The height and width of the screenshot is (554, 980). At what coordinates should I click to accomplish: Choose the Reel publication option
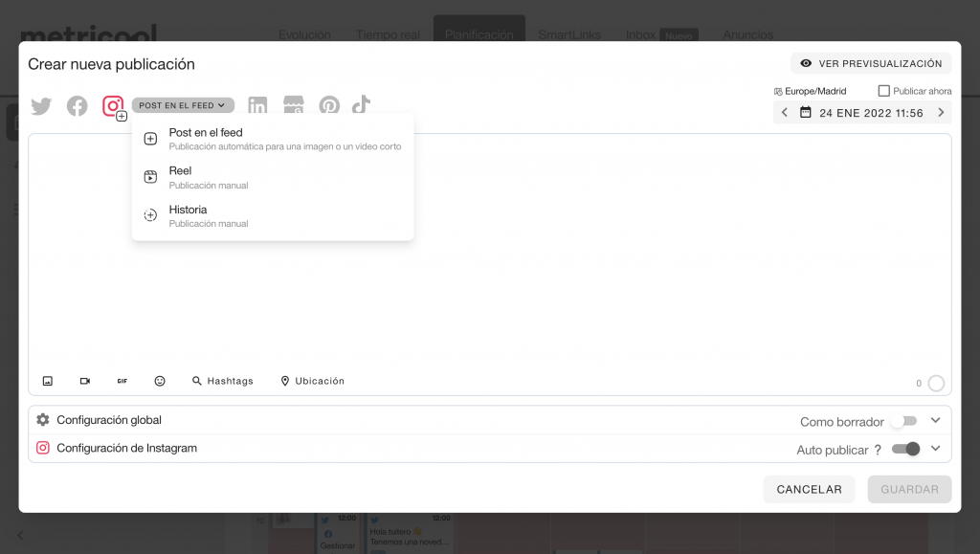pos(273,177)
